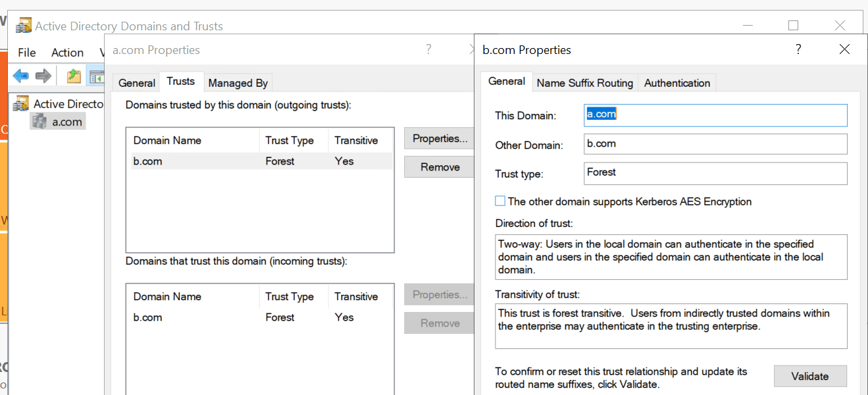Maximize the Active Directory Domains and Trusts window

[x=793, y=26]
